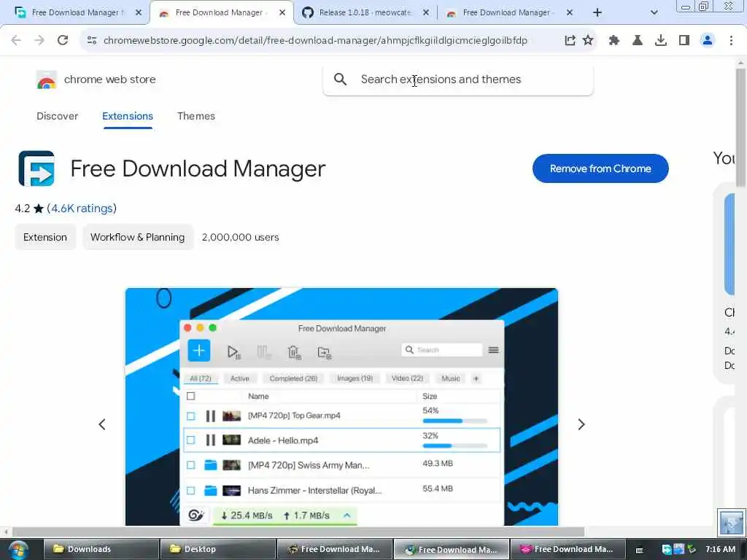The height and width of the screenshot is (560, 747).
Task: Select the Video (22) filter in screenshot
Action: point(407,378)
